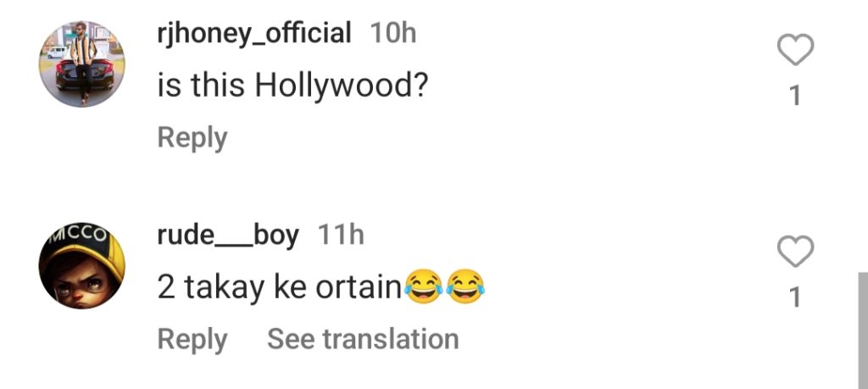Visit the rjhoney_official username link
This screenshot has width=868, height=389.
(x=254, y=33)
